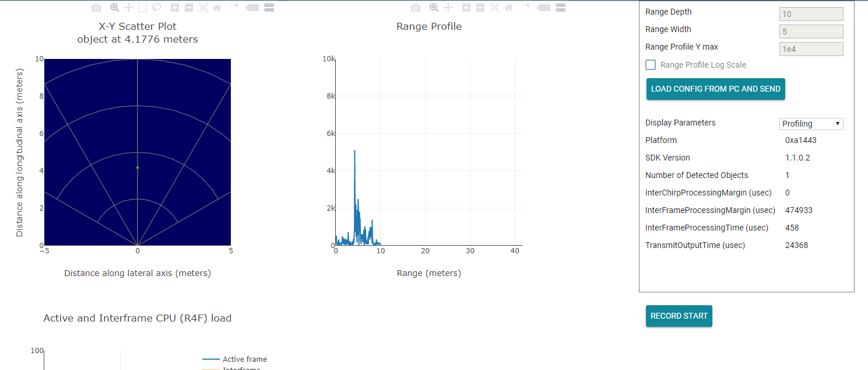Image resolution: width=868 pixels, height=370 pixels.
Task: Show closest data on hover, scatter plot
Action: pyautogui.click(x=252, y=8)
